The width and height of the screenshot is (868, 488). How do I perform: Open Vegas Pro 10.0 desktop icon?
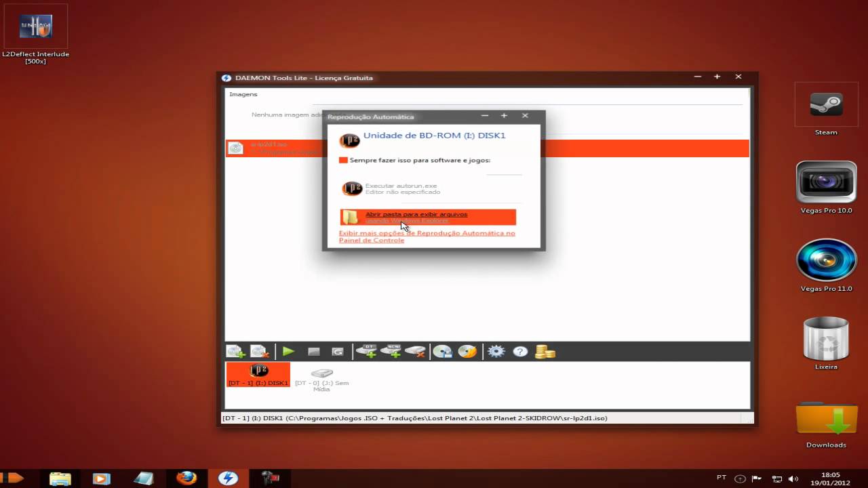(826, 188)
